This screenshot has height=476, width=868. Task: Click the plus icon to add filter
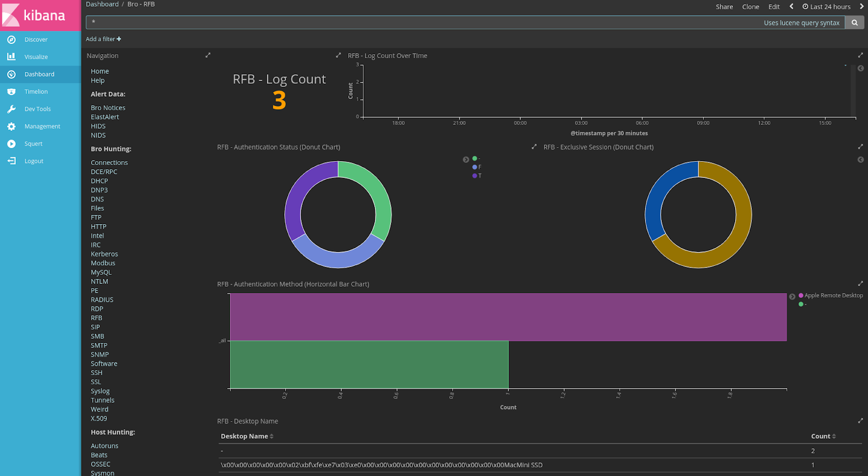coord(119,39)
